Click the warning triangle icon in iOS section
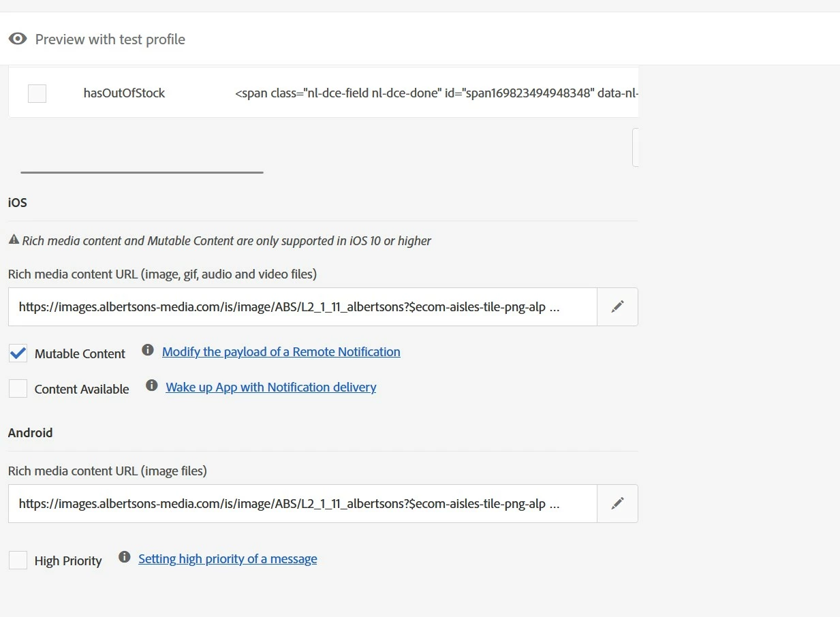 click(x=14, y=240)
